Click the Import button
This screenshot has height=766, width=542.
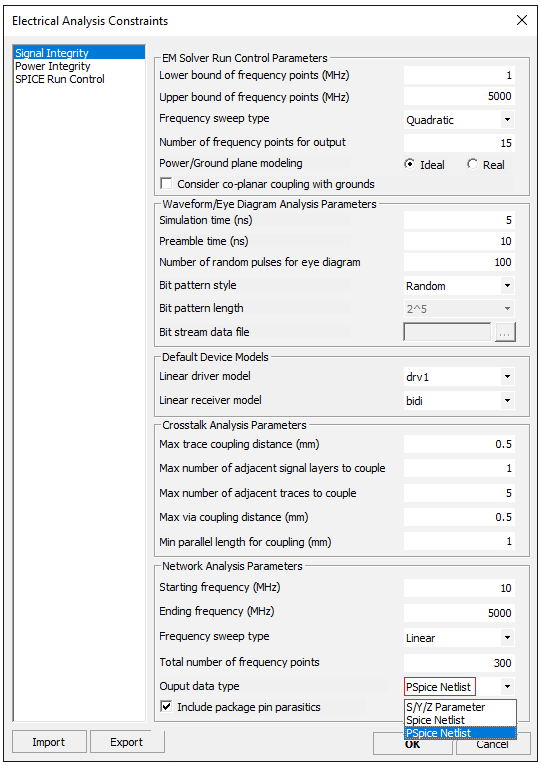click(x=49, y=742)
